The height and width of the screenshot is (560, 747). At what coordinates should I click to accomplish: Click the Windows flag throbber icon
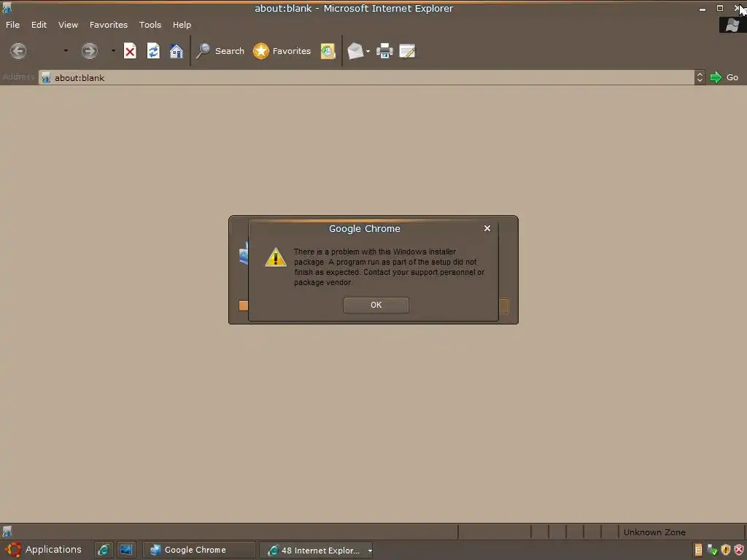tap(732, 25)
